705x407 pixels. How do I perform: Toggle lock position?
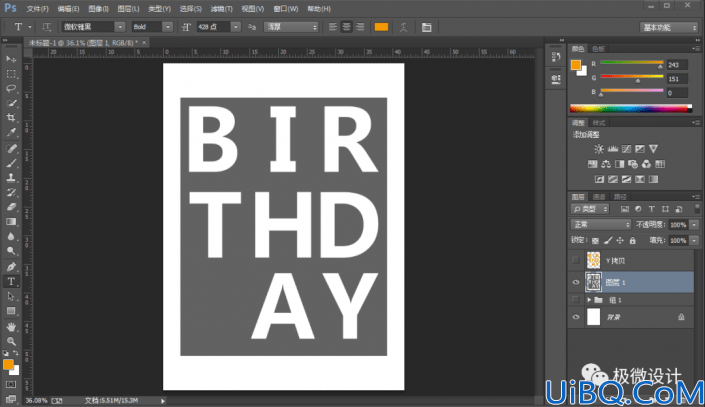pyautogui.click(x=620, y=241)
